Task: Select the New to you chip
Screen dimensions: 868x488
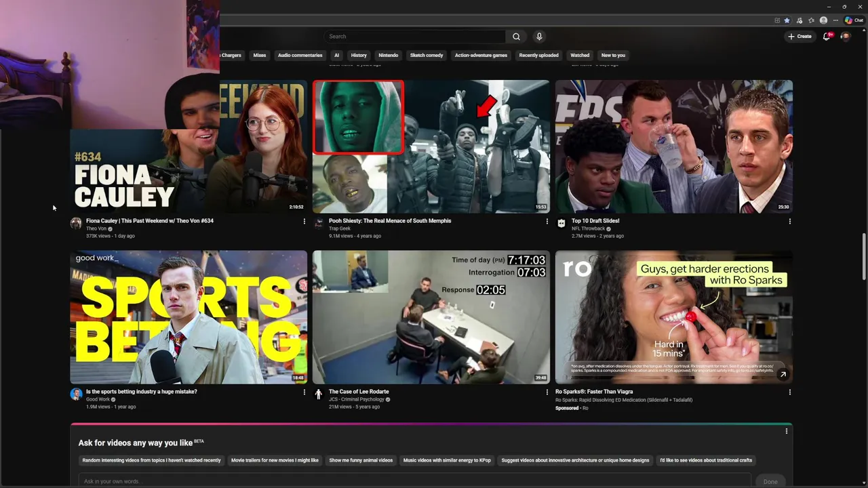Action: pos(613,56)
